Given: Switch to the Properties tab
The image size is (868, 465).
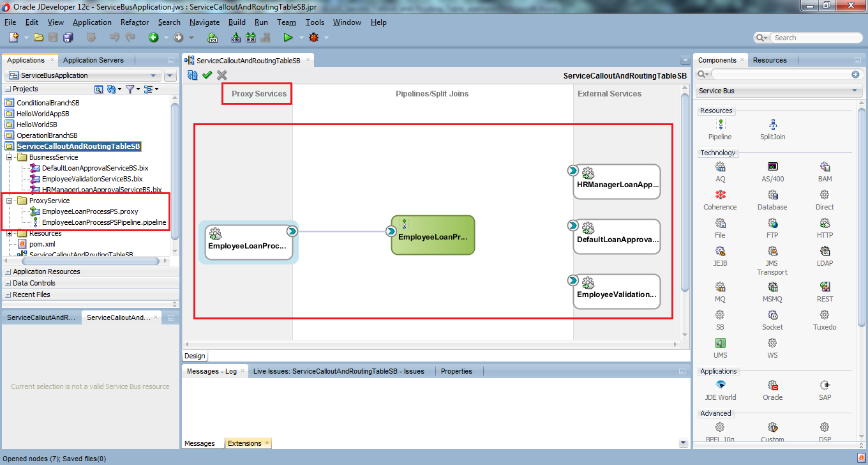Looking at the screenshot, I should point(456,371).
